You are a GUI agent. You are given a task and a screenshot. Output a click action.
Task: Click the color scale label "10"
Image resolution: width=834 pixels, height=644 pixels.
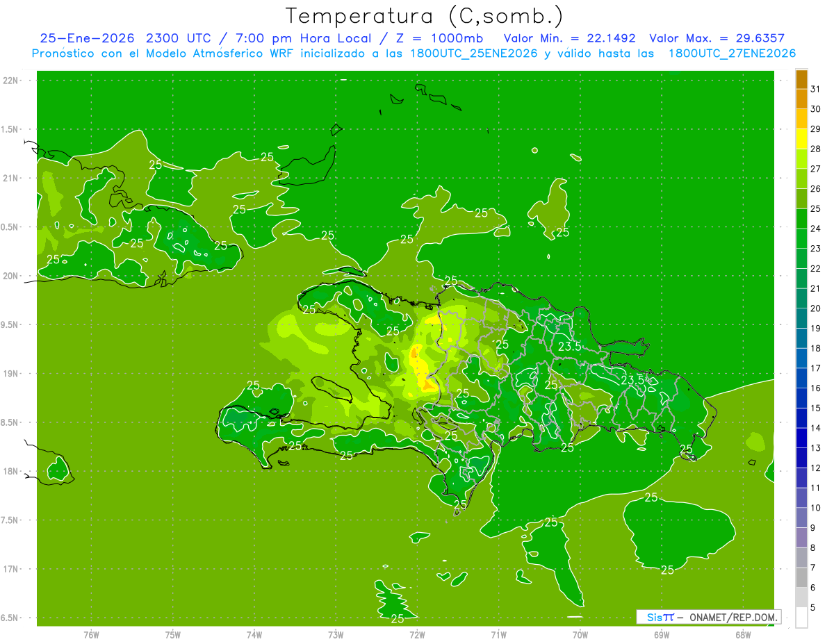815,508
